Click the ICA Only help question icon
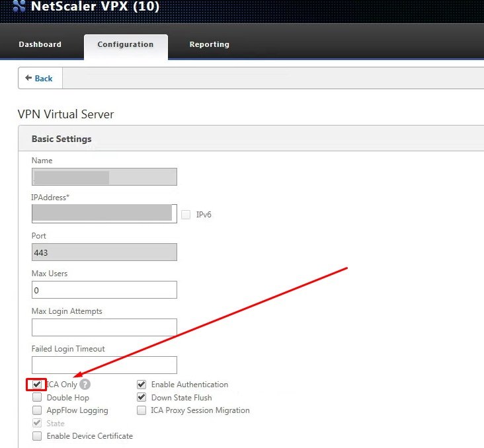 pyautogui.click(x=85, y=385)
